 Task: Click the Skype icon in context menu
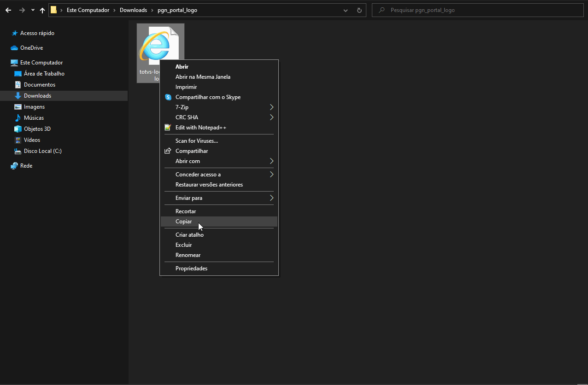point(168,97)
